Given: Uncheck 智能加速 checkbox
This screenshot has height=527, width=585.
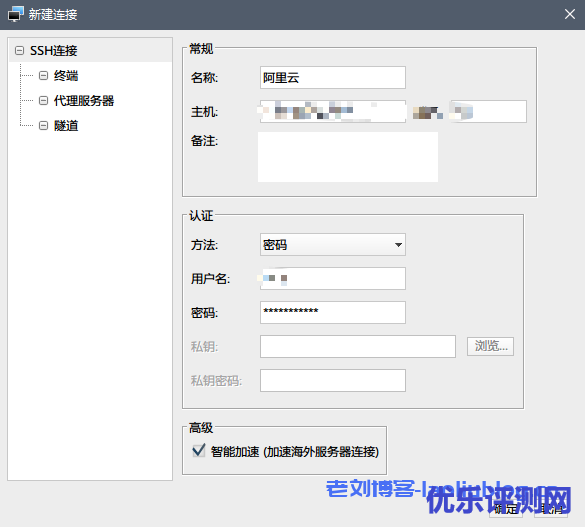Looking at the screenshot, I should coord(199,451).
